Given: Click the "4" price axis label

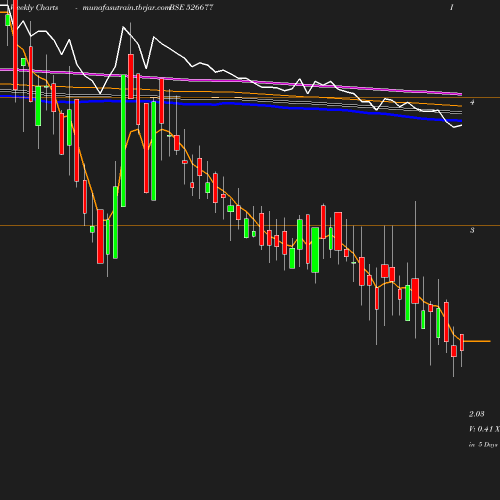Looking at the screenshot, I should coord(472,102).
